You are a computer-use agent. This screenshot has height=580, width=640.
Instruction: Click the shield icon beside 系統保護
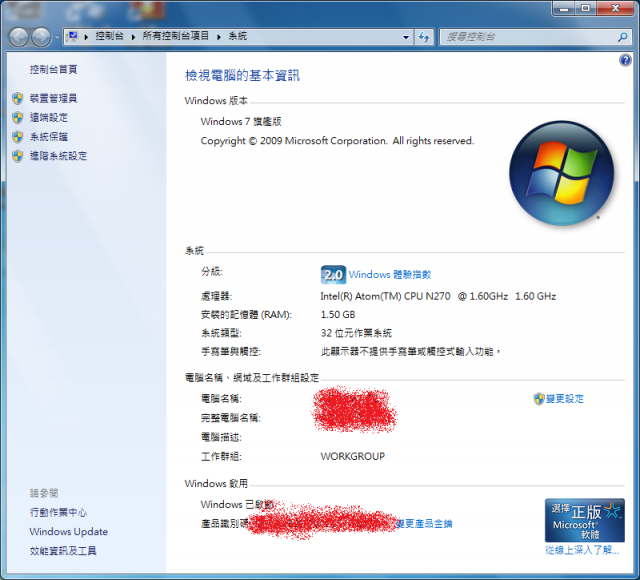pyautogui.click(x=18, y=137)
